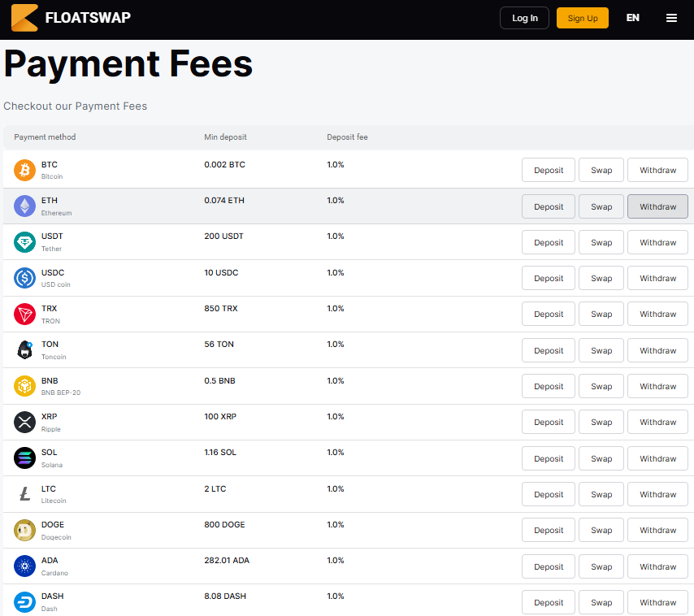Deposit DOGE with its Deposit button
Viewport: 694px width, 616px height.
point(549,530)
